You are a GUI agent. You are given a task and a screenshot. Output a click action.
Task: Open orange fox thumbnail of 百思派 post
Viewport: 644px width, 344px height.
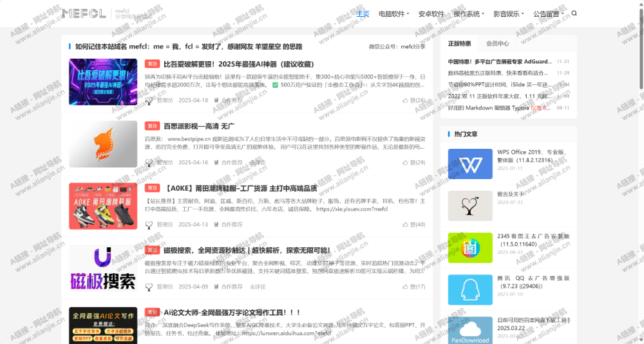tap(103, 144)
